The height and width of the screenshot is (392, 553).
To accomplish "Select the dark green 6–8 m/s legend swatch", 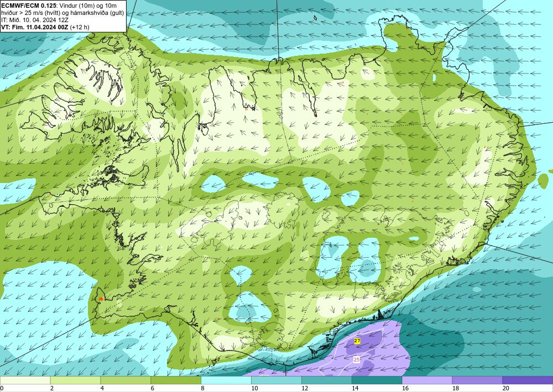I will (x=176, y=380).
